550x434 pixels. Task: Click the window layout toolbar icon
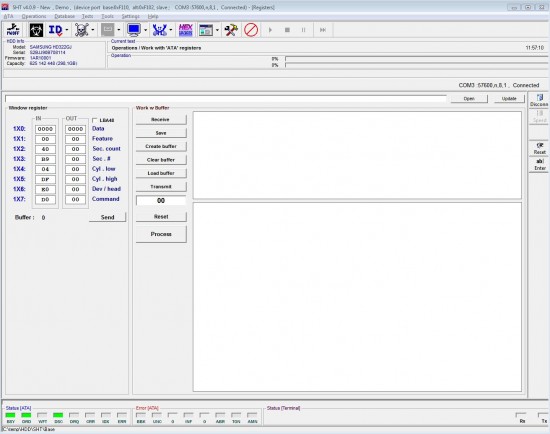pyautogui.click(x=206, y=30)
